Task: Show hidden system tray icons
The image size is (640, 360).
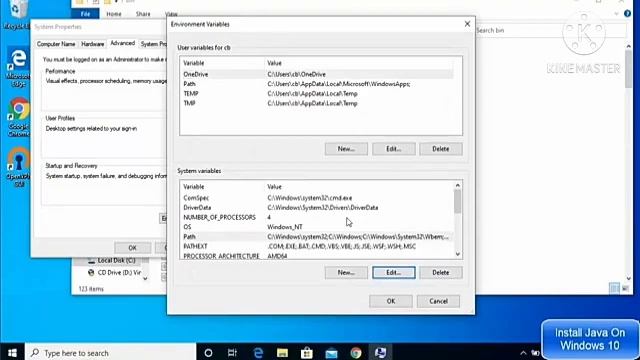Action: tap(523, 353)
